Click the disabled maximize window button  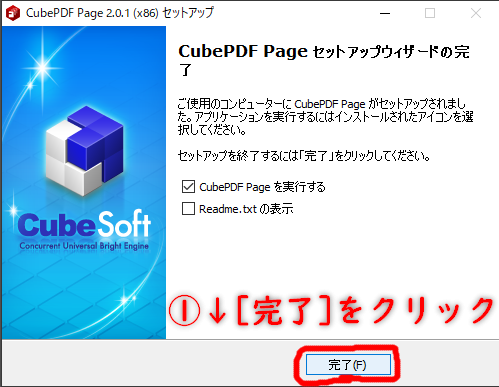[430, 13]
